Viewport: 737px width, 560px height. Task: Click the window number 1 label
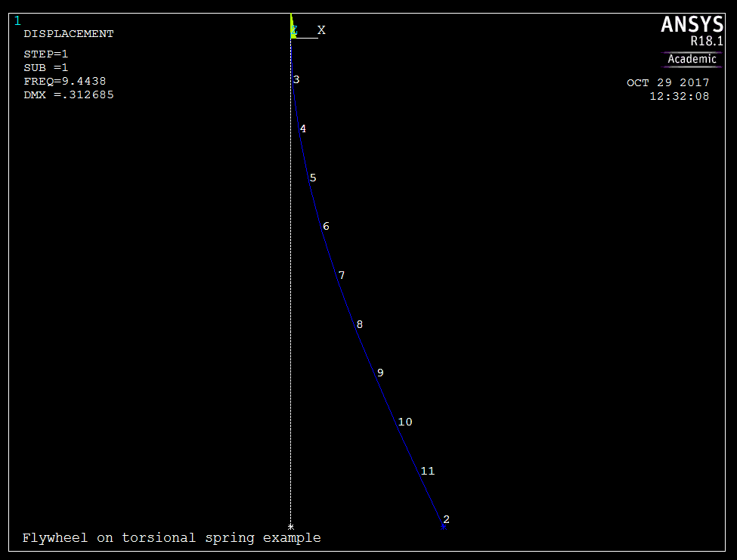point(17,20)
